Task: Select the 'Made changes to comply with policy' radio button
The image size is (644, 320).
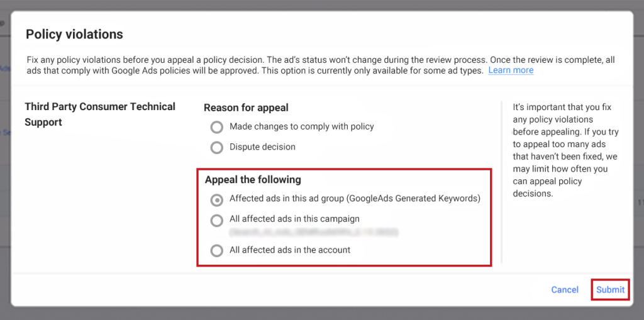Action: pos(217,127)
